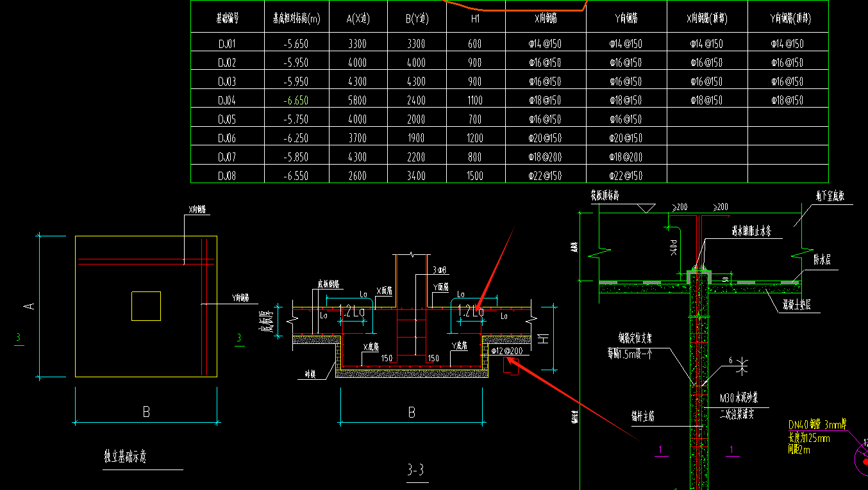This screenshot has height=490, width=868.
Task: Click the X底筋 label in section
Action: (x=371, y=347)
